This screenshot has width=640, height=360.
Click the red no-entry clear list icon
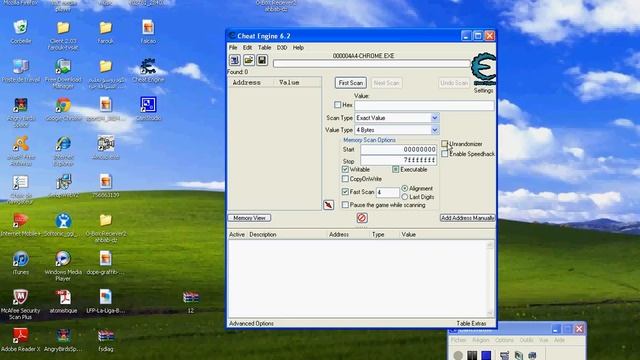click(x=362, y=218)
